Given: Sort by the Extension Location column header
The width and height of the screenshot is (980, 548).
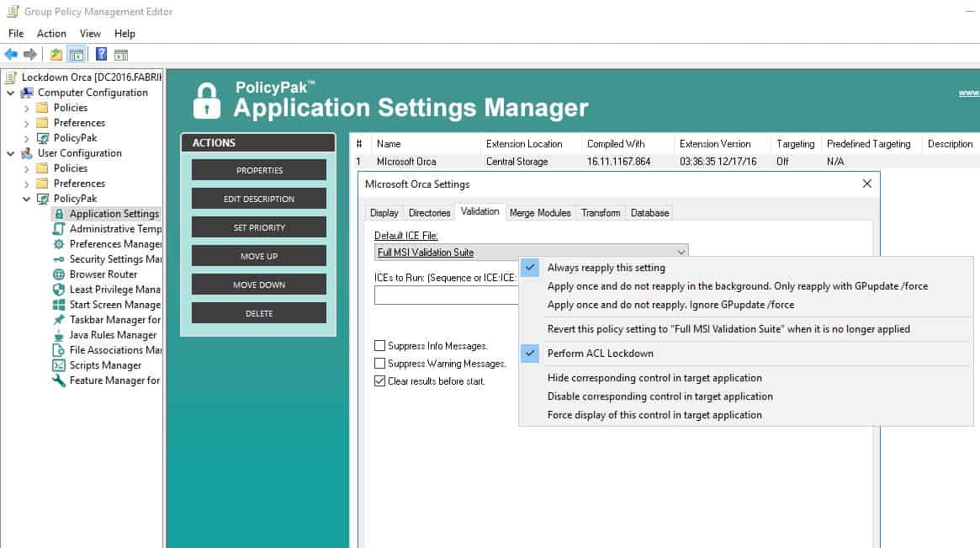Looking at the screenshot, I should click(532, 144).
